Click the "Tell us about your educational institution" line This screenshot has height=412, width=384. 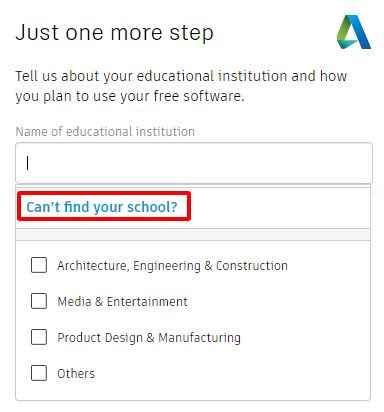[181, 76]
